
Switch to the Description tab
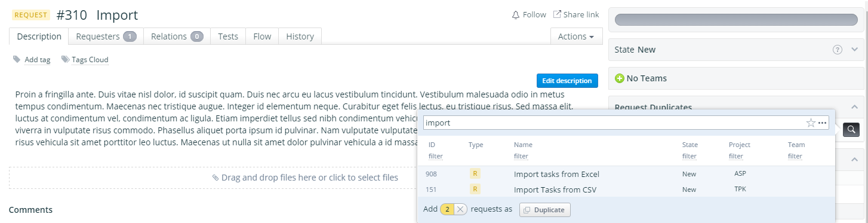point(39,36)
